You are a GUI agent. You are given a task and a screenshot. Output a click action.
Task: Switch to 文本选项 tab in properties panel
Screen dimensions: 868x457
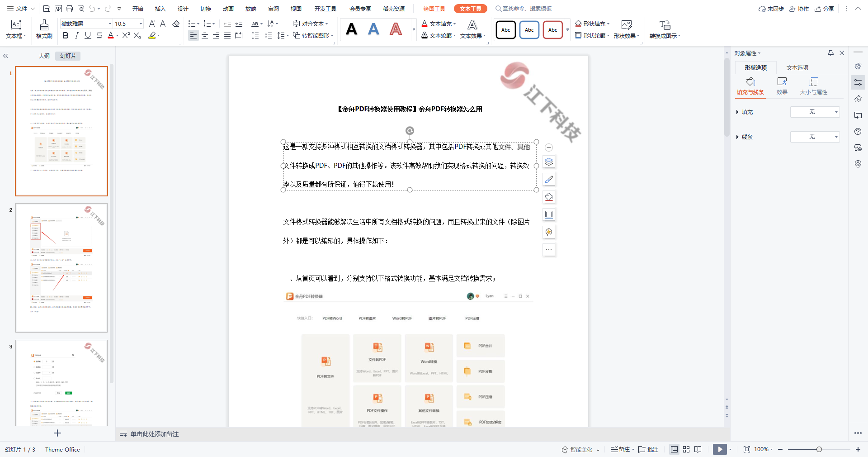(797, 67)
